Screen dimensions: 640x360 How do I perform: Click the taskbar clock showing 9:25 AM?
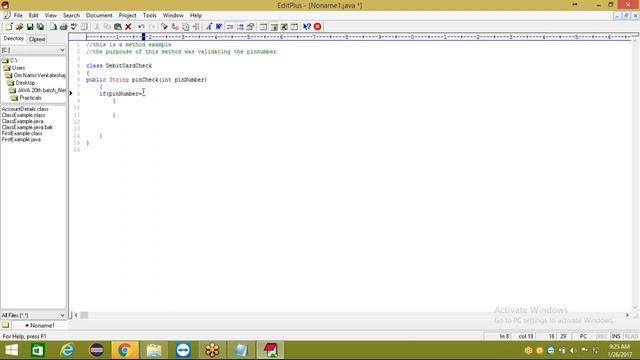619,350
